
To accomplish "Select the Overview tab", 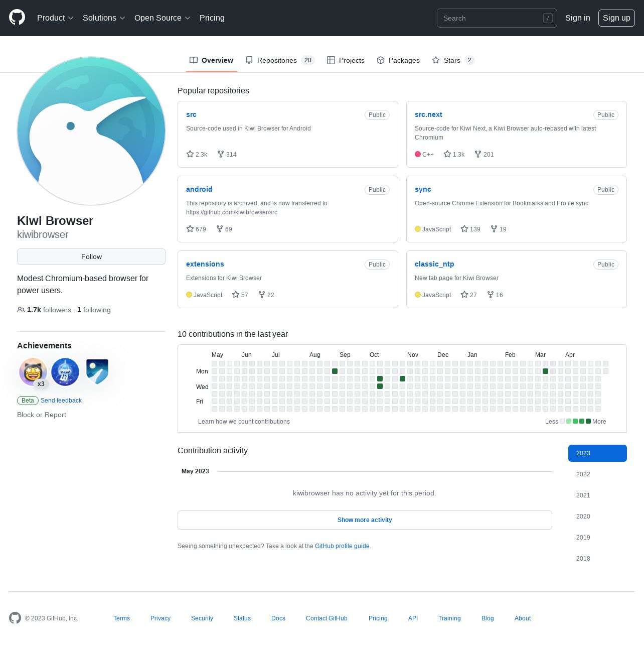I will [x=211, y=60].
